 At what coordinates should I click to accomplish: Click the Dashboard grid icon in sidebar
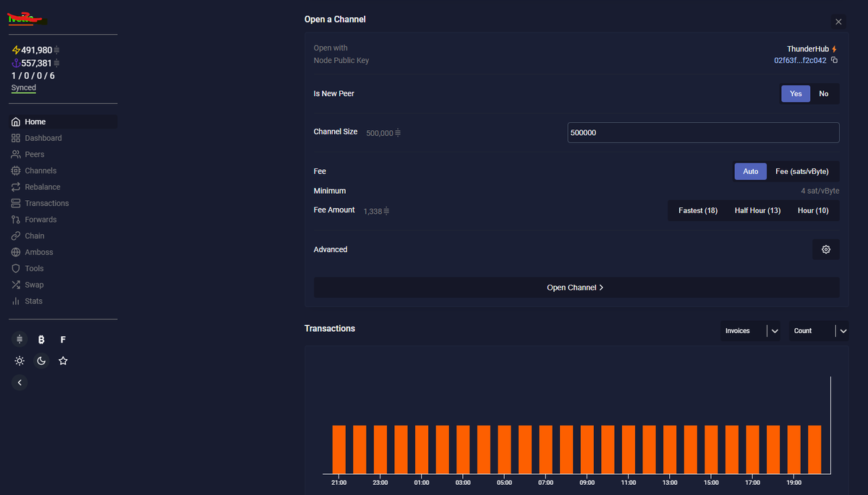16,138
